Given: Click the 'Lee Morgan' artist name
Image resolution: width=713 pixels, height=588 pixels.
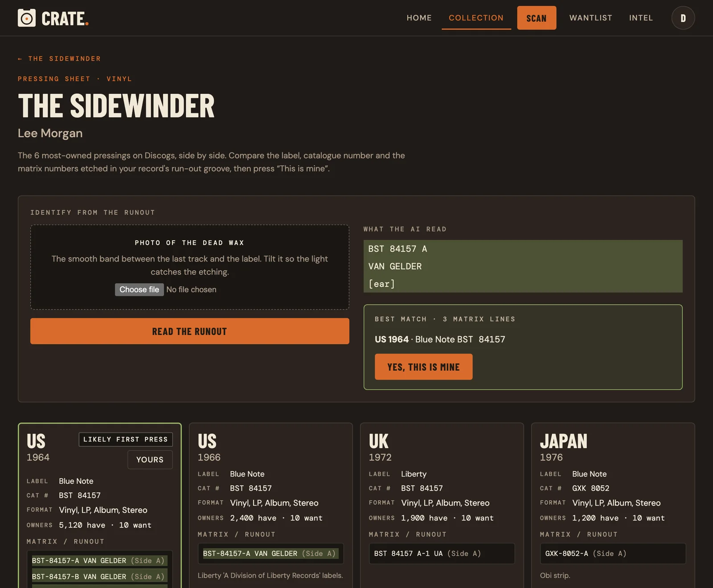Looking at the screenshot, I should (x=50, y=133).
